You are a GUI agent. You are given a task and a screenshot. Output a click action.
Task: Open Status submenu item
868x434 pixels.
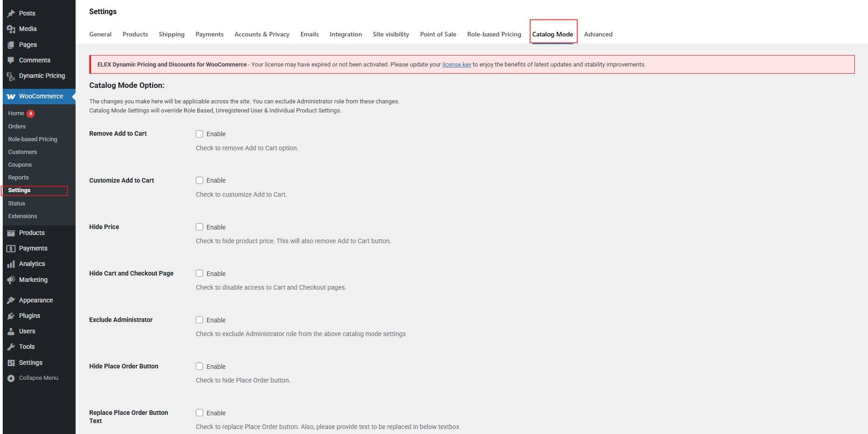pyautogui.click(x=16, y=203)
